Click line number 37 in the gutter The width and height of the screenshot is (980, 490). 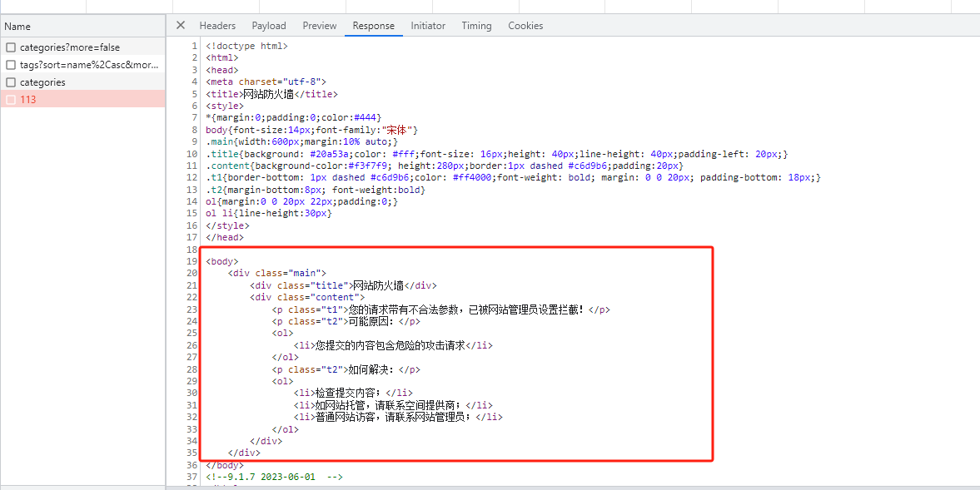point(192,477)
